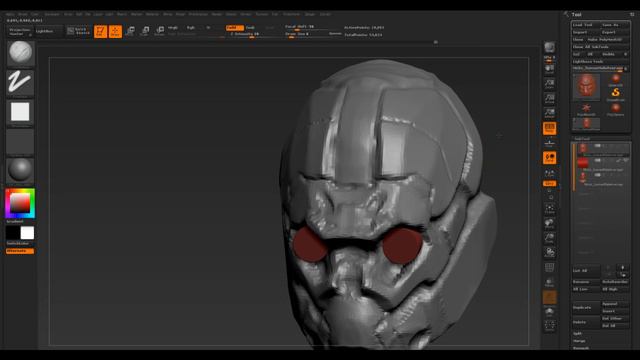Click the current tool head thumbnail
Image resolution: width=640 pixels, height=360 pixels.
coord(586,87)
